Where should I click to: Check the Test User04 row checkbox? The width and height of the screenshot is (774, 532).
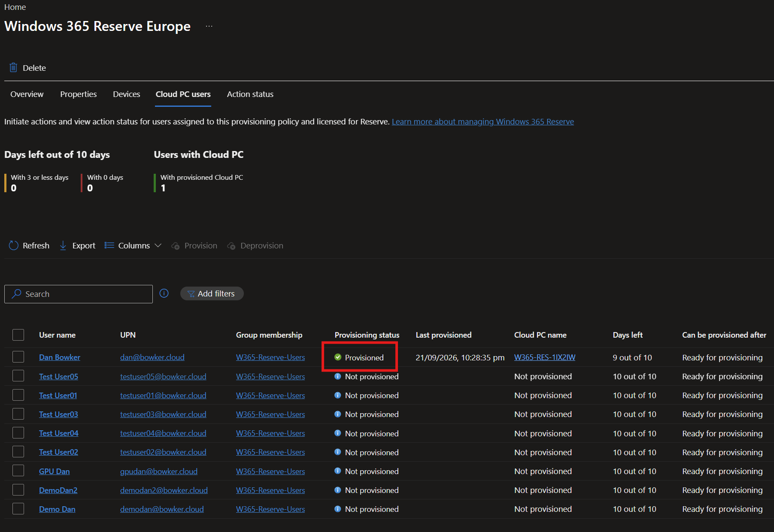click(x=18, y=433)
